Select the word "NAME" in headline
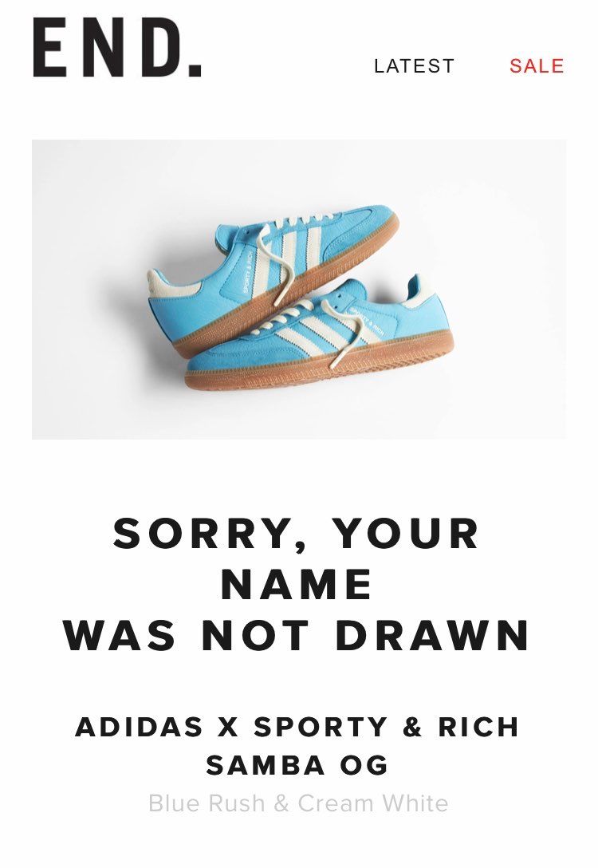 [x=297, y=585]
